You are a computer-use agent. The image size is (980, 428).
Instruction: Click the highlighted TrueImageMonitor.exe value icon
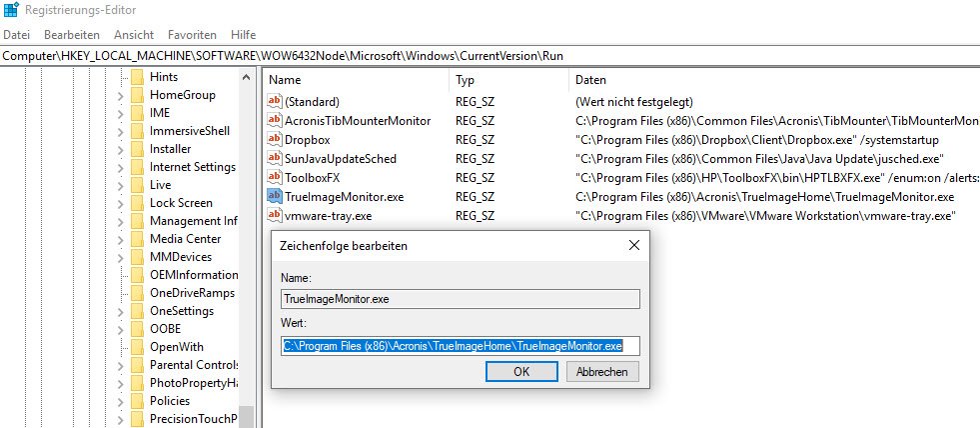[274, 196]
